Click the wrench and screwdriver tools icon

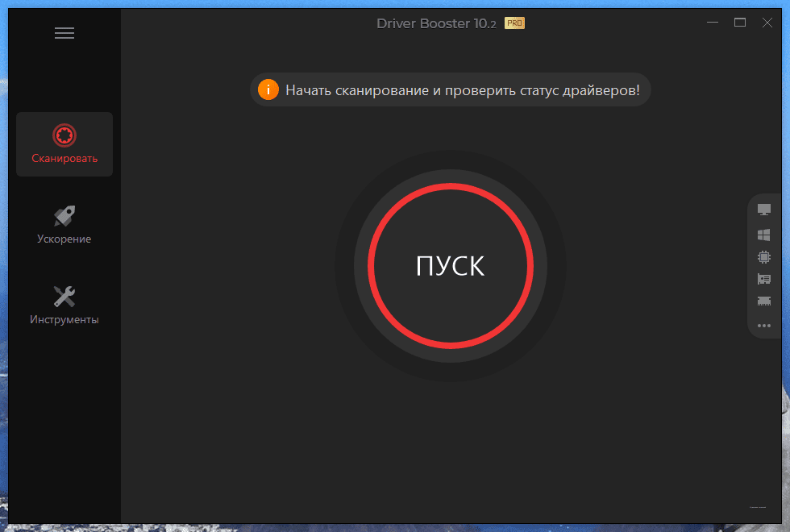point(64,296)
